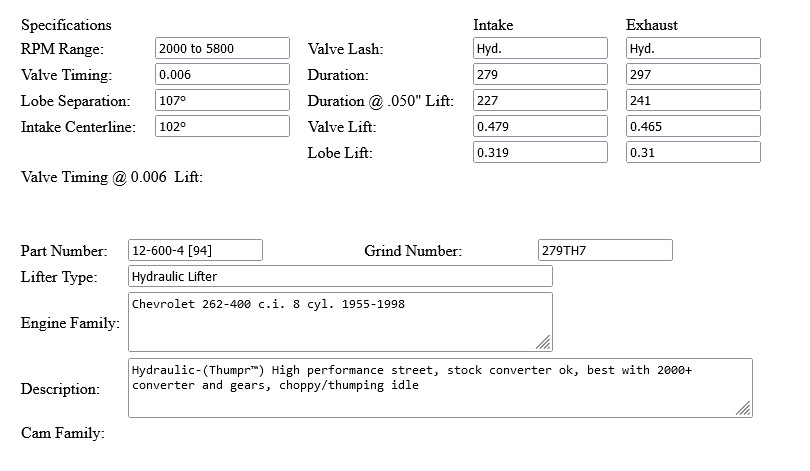This screenshot has width=810, height=471.
Task: Click the Description textarea resize handle
Action: [x=744, y=409]
